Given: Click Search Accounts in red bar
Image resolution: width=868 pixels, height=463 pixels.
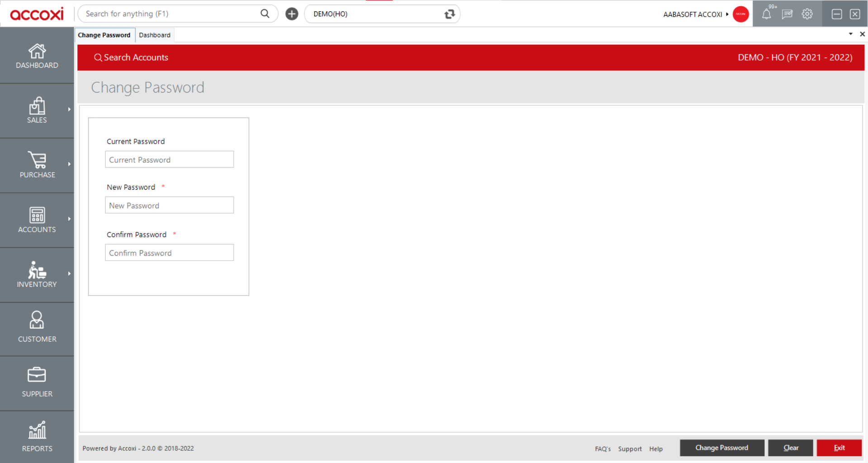Looking at the screenshot, I should (131, 57).
